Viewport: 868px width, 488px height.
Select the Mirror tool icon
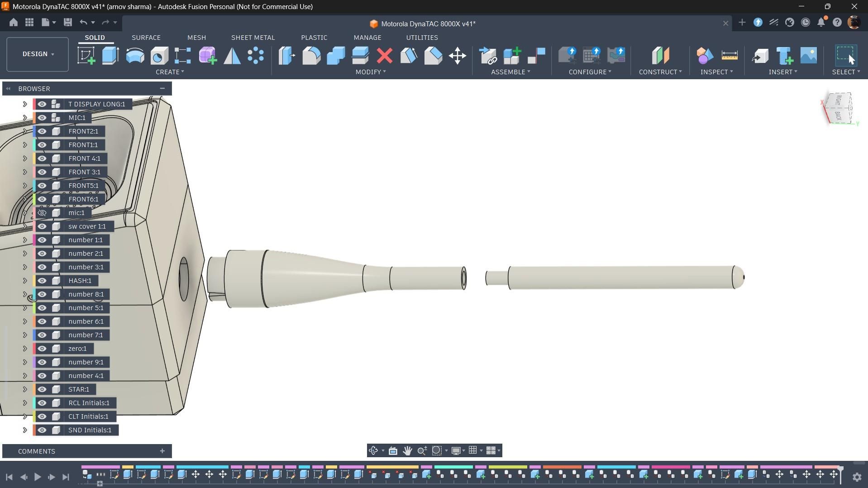232,56
